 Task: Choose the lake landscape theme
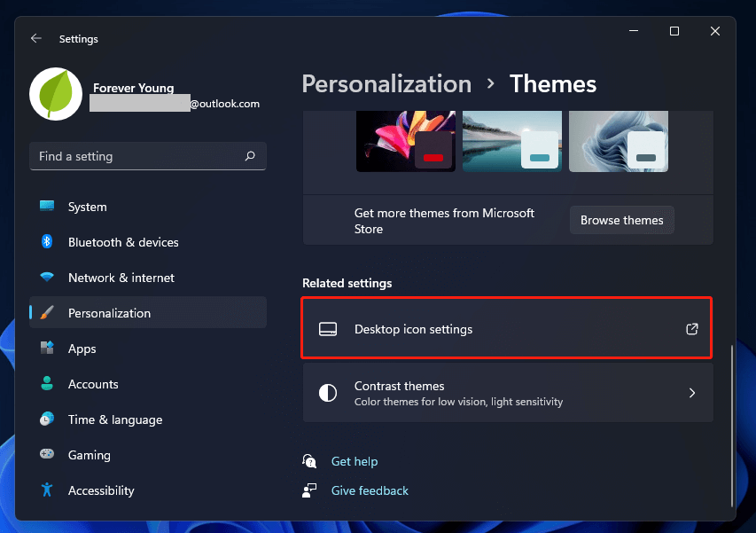[511, 141]
